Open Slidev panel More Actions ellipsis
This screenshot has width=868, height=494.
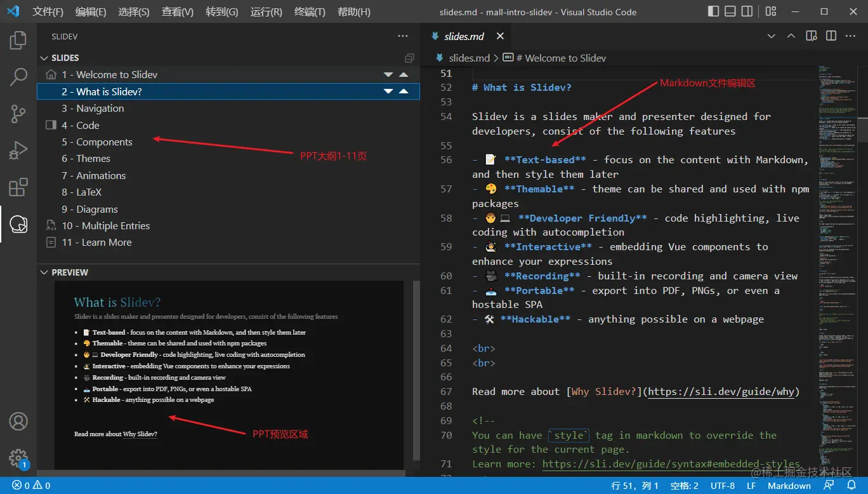pyautogui.click(x=404, y=36)
